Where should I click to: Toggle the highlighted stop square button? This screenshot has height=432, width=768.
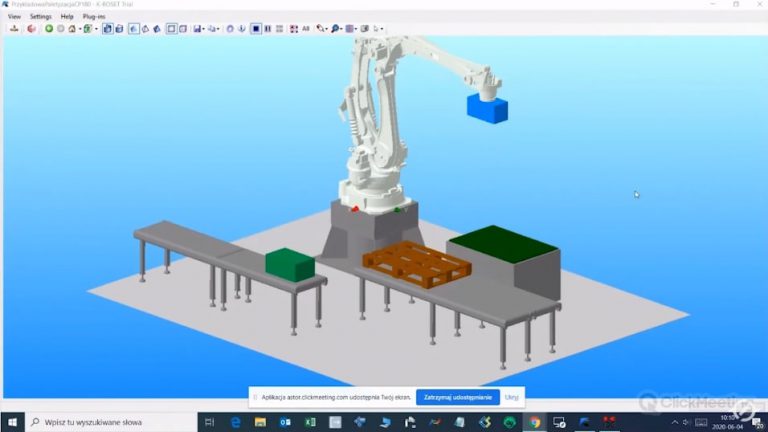pos(256,29)
